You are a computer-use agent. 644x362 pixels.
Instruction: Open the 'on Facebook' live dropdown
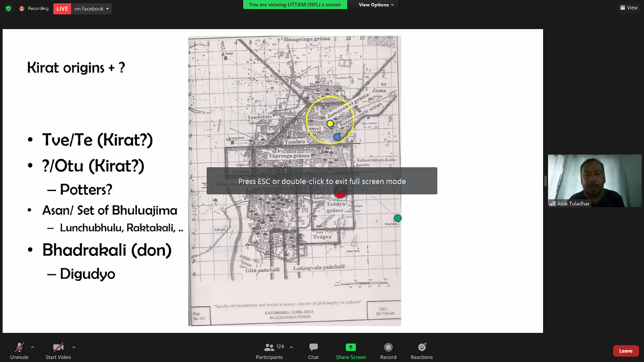(x=92, y=8)
